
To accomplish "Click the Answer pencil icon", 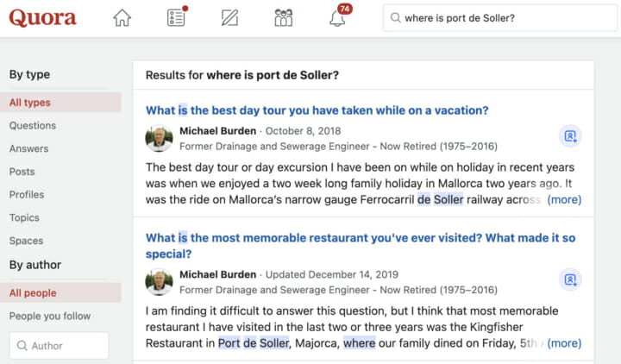I will 229,18.
